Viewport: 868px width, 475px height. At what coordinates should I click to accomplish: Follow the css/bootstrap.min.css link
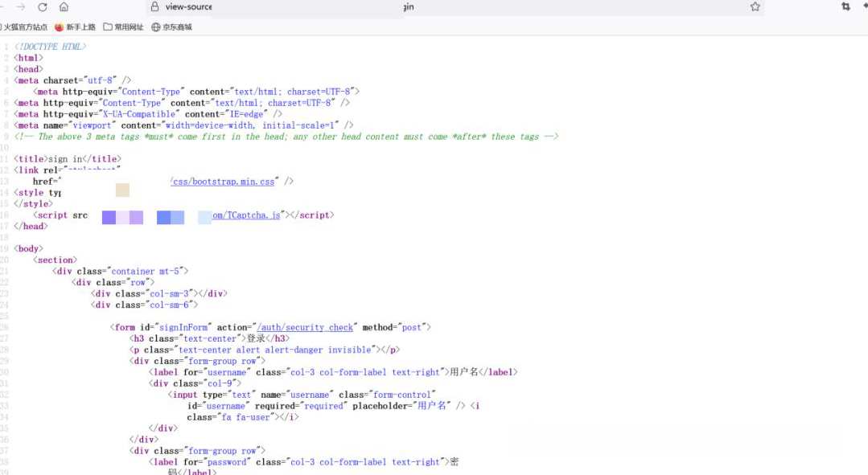pyautogui.click(x=223, y=182)
